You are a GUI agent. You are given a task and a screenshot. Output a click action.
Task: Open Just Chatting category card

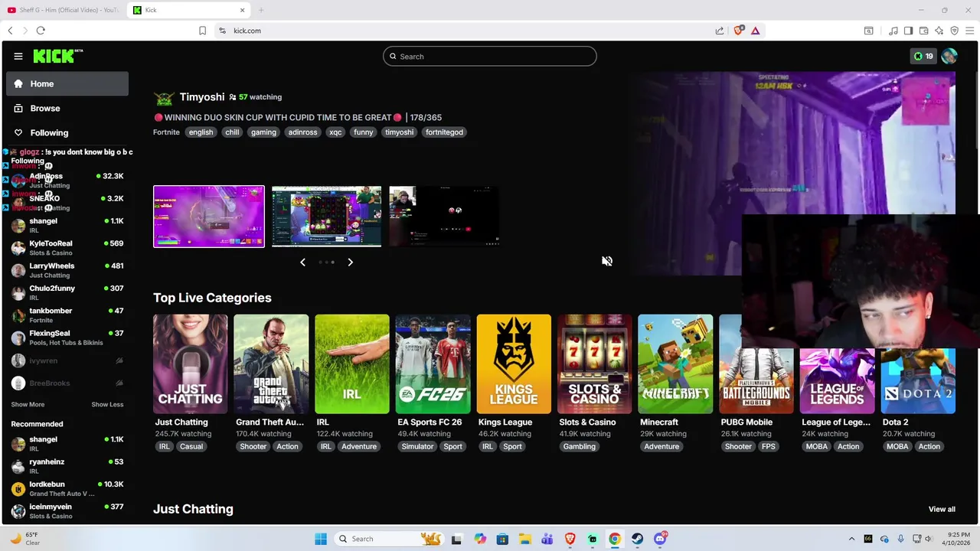pyautogui.click(x=191, y=364)
